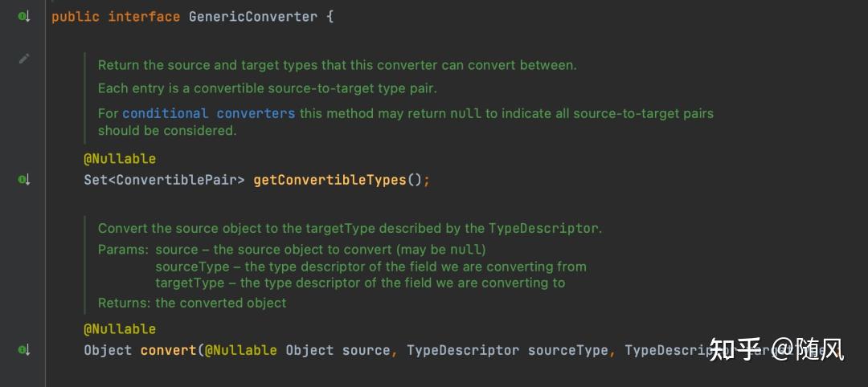The image size is (868, 387).
Task: Click gutter icon next to getConvertibleTypes method
Action: tap(24, 180)
